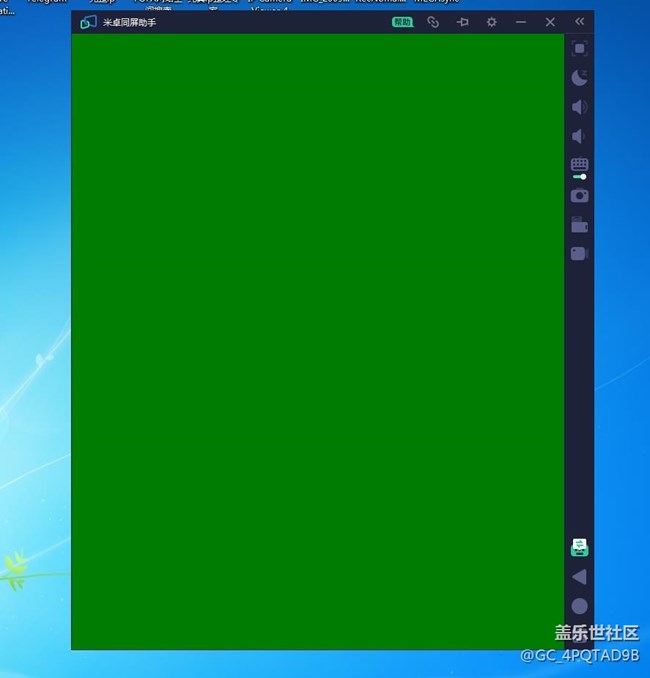The width and height of the screenshot is (650, 678).
Task: Click the sleep moon icon
Action: coord(579,77)
